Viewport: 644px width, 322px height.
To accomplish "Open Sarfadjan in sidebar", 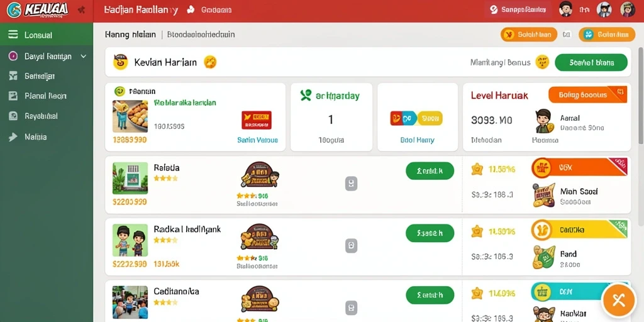I will pos(40,76).
